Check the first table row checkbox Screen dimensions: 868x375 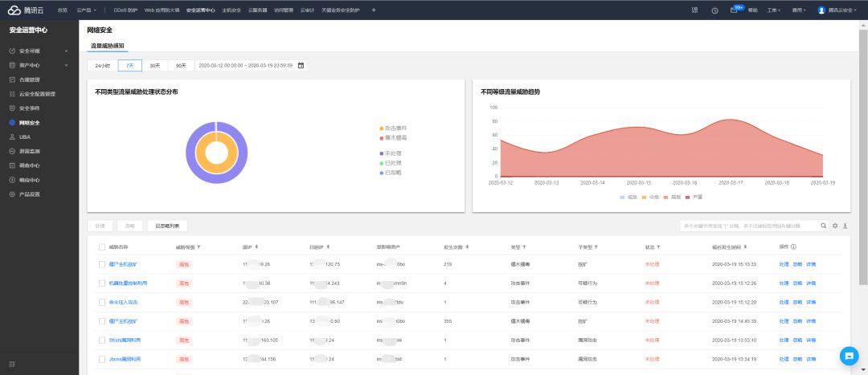tap(102, 264)
